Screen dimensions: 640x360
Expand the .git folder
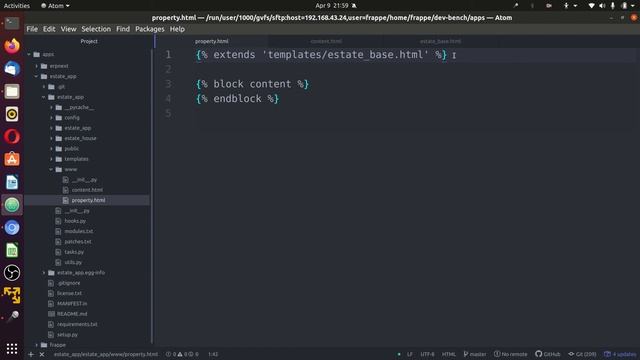tap(44, 87)
